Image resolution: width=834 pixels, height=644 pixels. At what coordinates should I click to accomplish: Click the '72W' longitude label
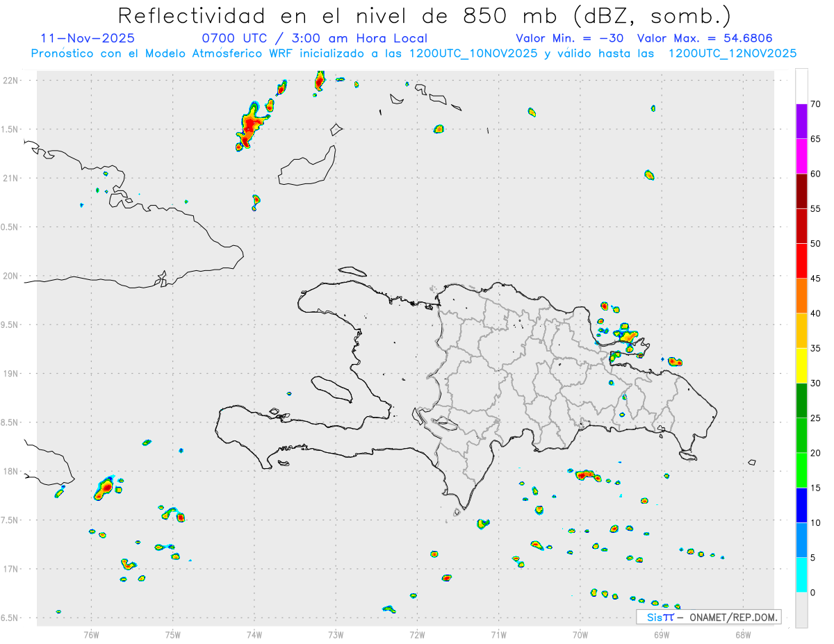point(417,634)
